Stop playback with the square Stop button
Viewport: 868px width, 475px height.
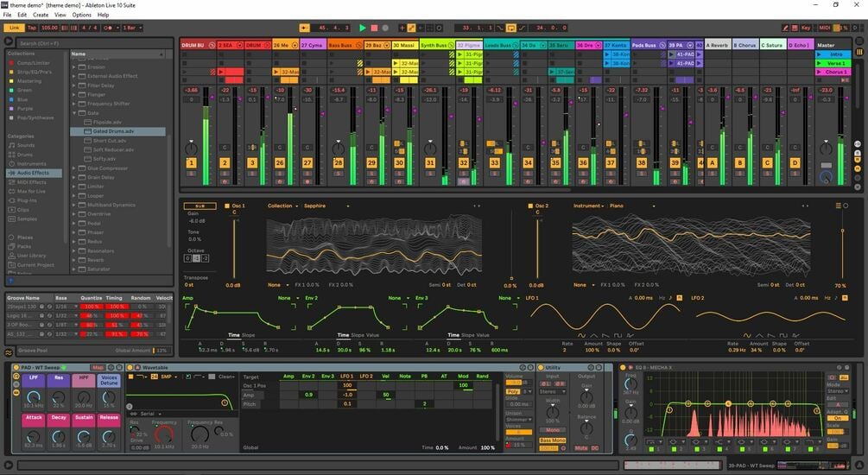tap(374, 28)
